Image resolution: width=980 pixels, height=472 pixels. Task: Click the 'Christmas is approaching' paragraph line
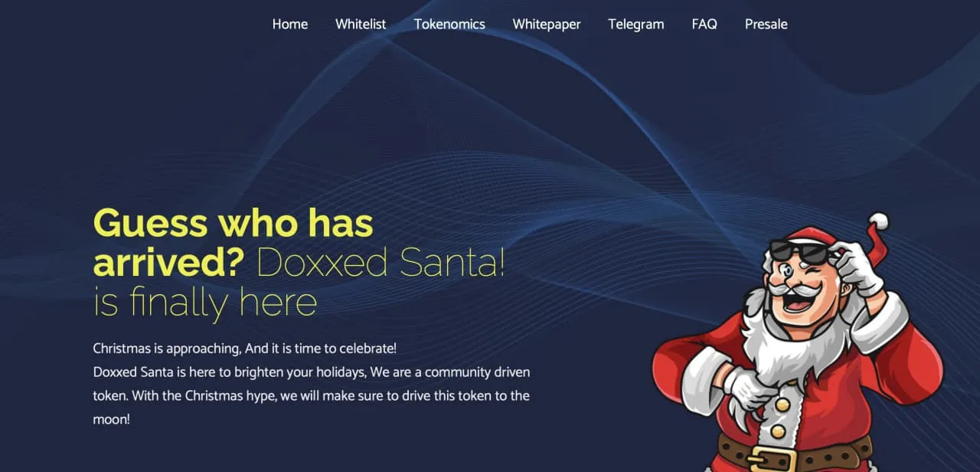click(x=245, y=349)
